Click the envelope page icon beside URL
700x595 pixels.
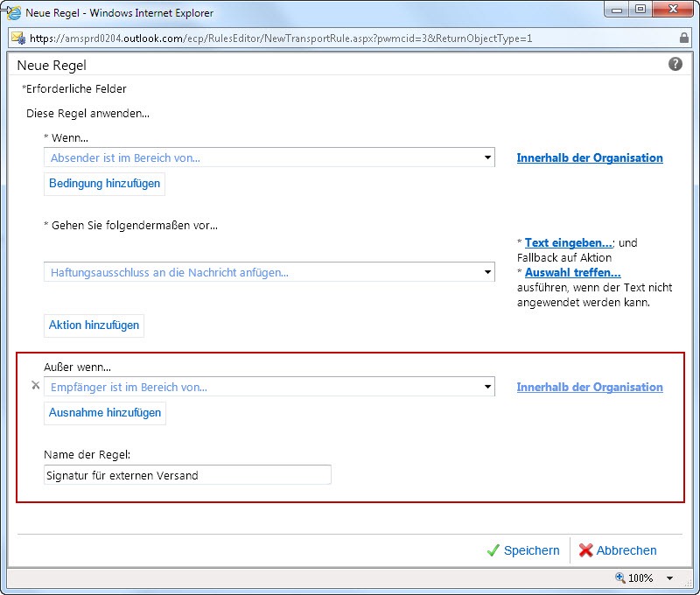tap(17, 38)
